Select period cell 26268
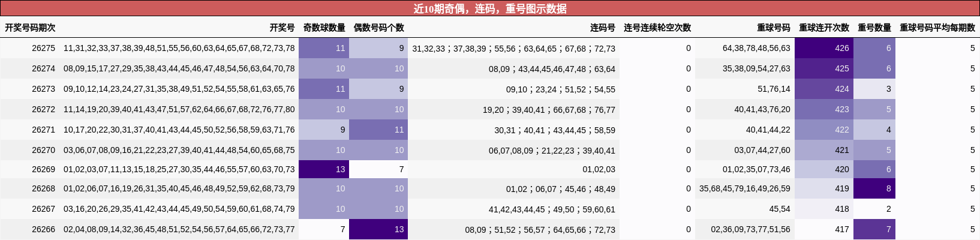The image size is (980, 240). (x=30, y=188)
